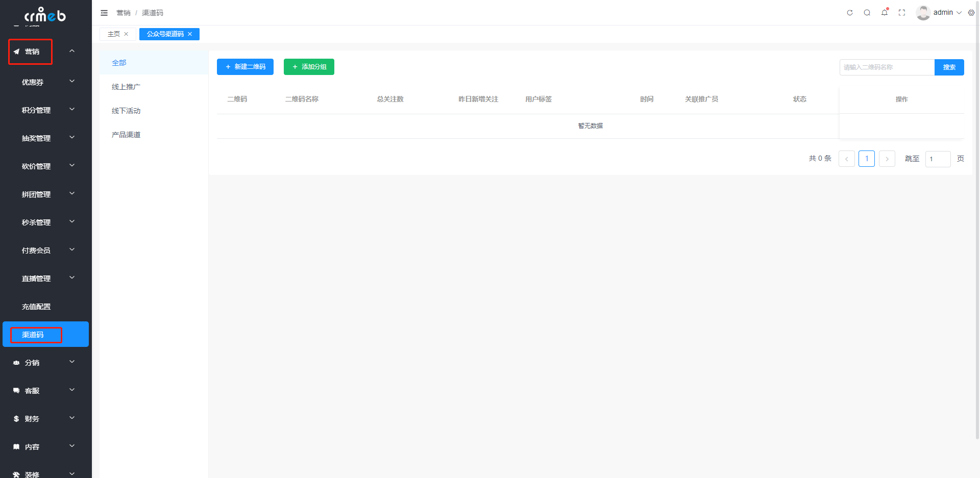Screen dimensions: 980x478
Task: Expand the 拼团管理 submenu
Action: point(72,193)
